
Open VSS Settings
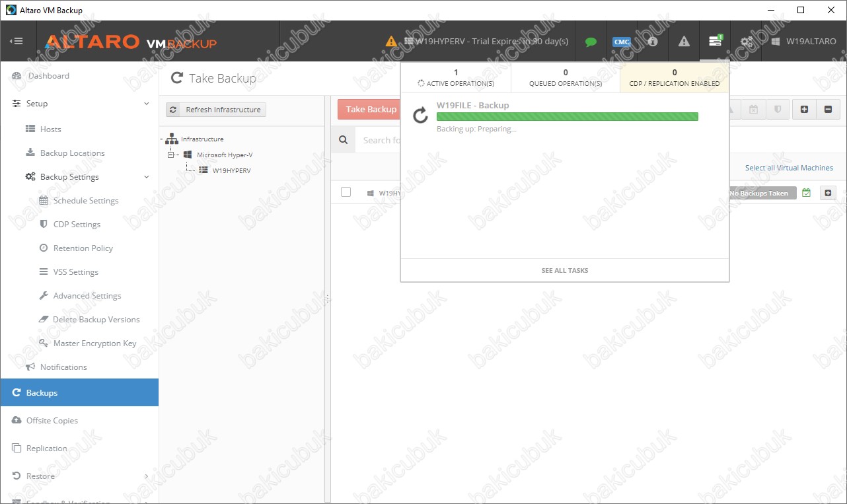[75, 272]
